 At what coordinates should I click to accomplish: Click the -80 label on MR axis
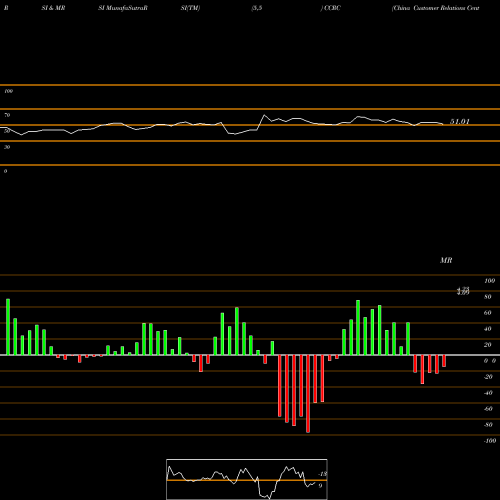[x=488, y=425]
